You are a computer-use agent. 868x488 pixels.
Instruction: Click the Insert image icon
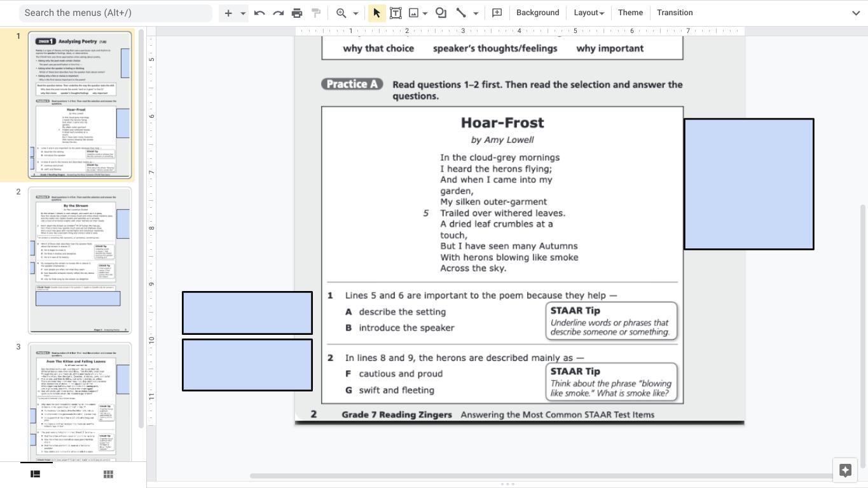click(413, 13)
